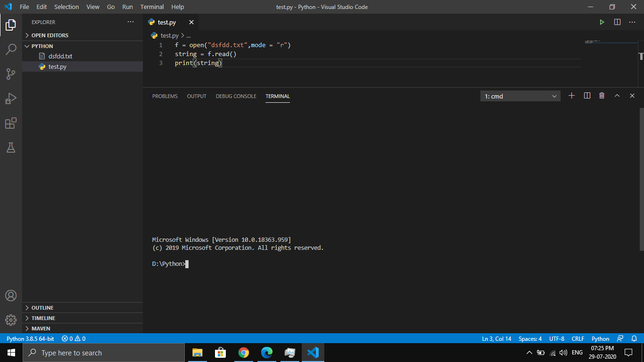644x362 pixels.
Task: Click in the Windows search box
Action: [104, 353]
